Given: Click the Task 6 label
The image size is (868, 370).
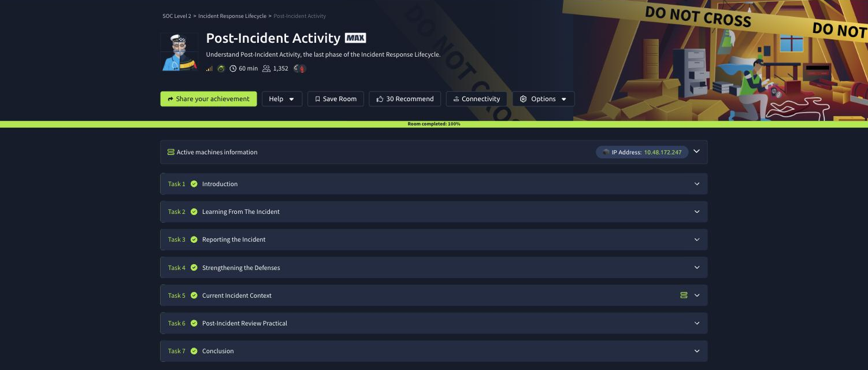Looking at the screenshot, I should coord(177,323).
